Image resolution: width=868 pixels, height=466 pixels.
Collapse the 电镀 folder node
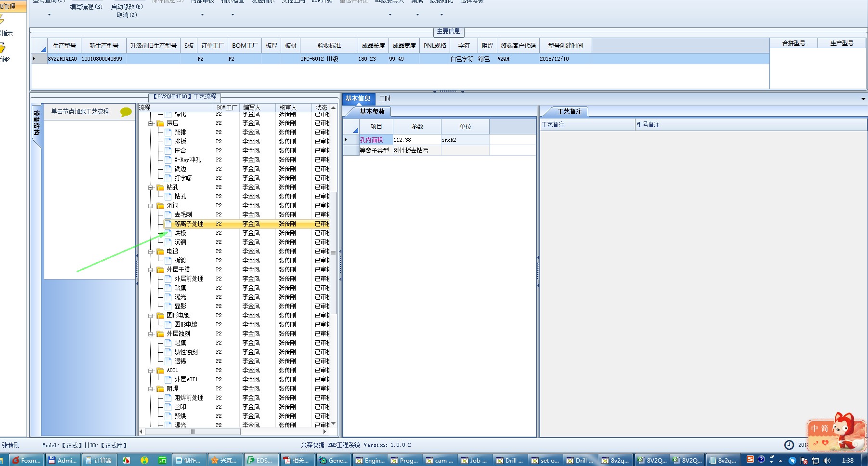[x=151, y=252]
